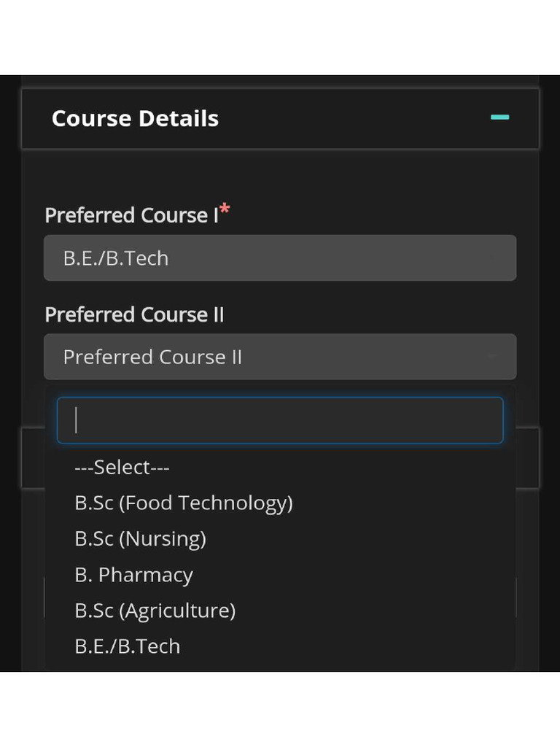Click the Preferred Course II placeholder text
This screenshot has height=747, width=560.
coord(152,357)
